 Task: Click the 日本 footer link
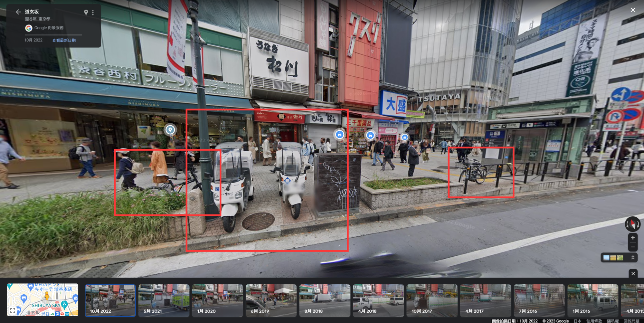(578, 321)
